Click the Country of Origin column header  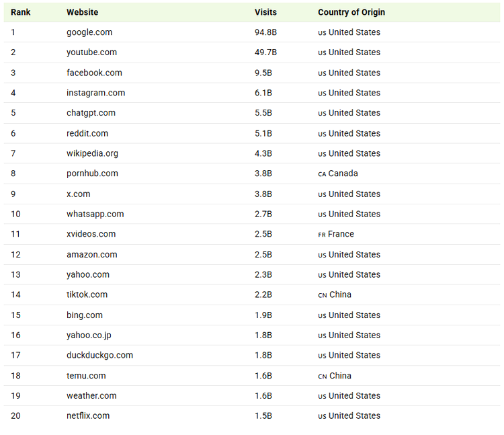click(x=351, y=12)
